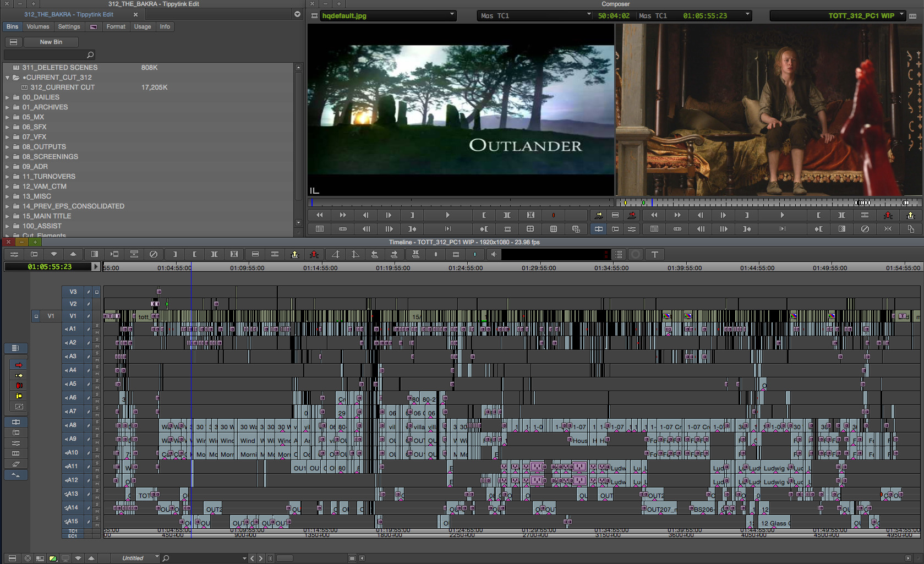924x564 pixels.
Task: Click Mark Clip in timeline toolbar
Action: pyautogui.click(x=214, y=254)
